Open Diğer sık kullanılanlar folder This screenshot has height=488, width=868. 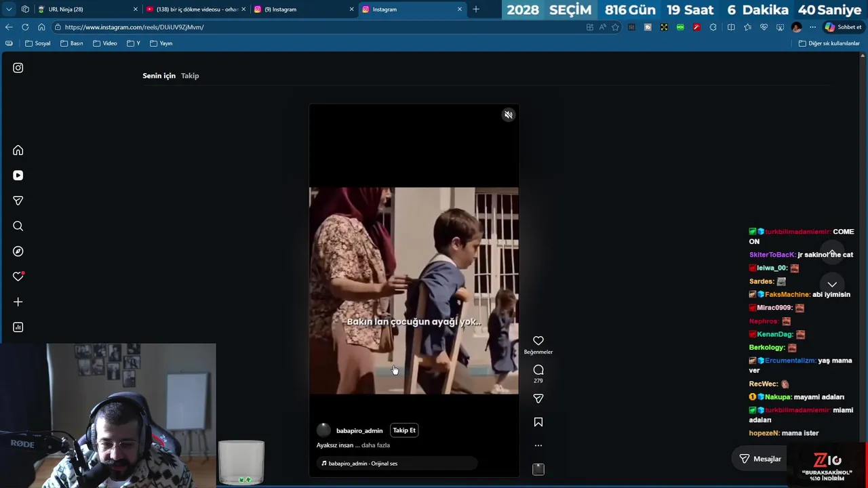(x=829, y=43)
